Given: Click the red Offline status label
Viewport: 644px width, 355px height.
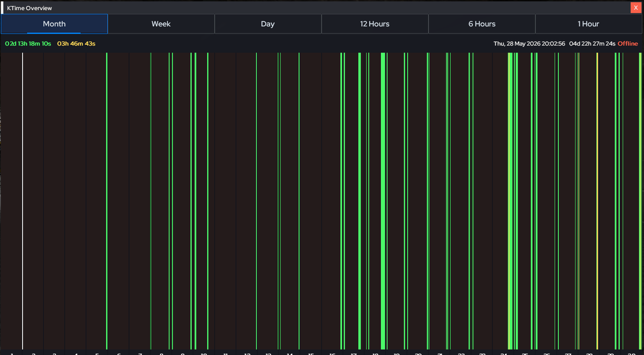Looking at the screenshot, I should click(x=628, y=44).
